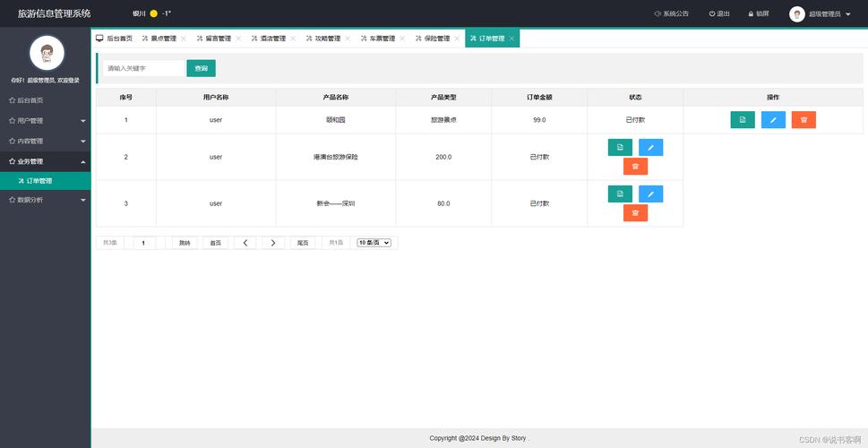Open the 10条/页 page size dropdown
868x448 pixels.
point(374,243)
